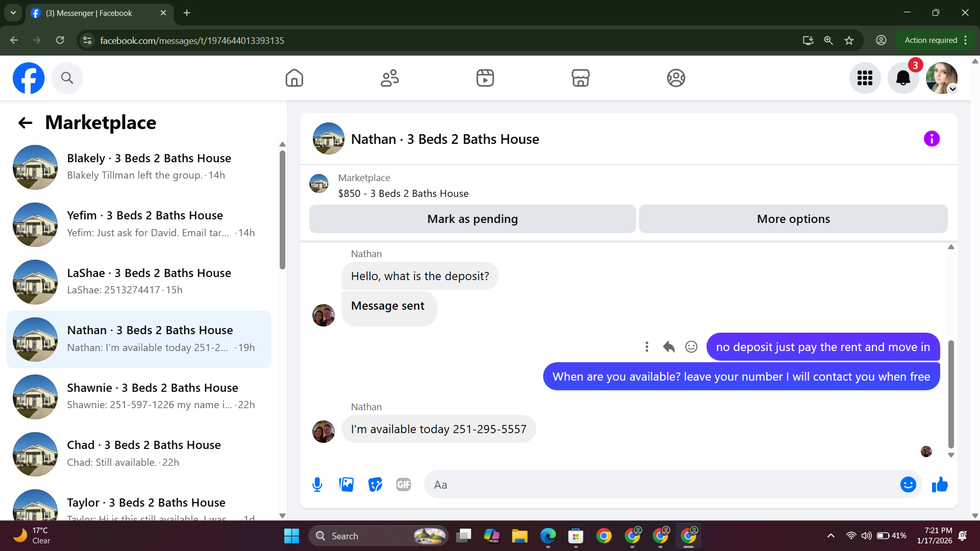980x551 pixels.
Task: Reply to the no deposit message
Action: [x=669, y=347]
